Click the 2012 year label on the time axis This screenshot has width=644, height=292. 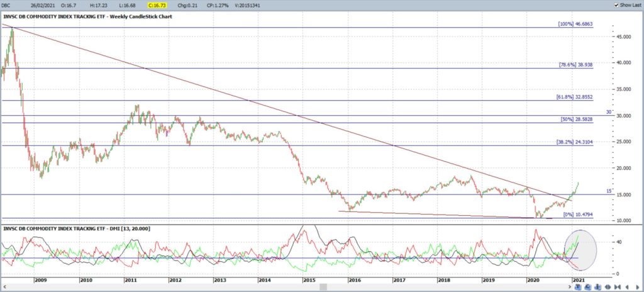click(x=175, y=280)
